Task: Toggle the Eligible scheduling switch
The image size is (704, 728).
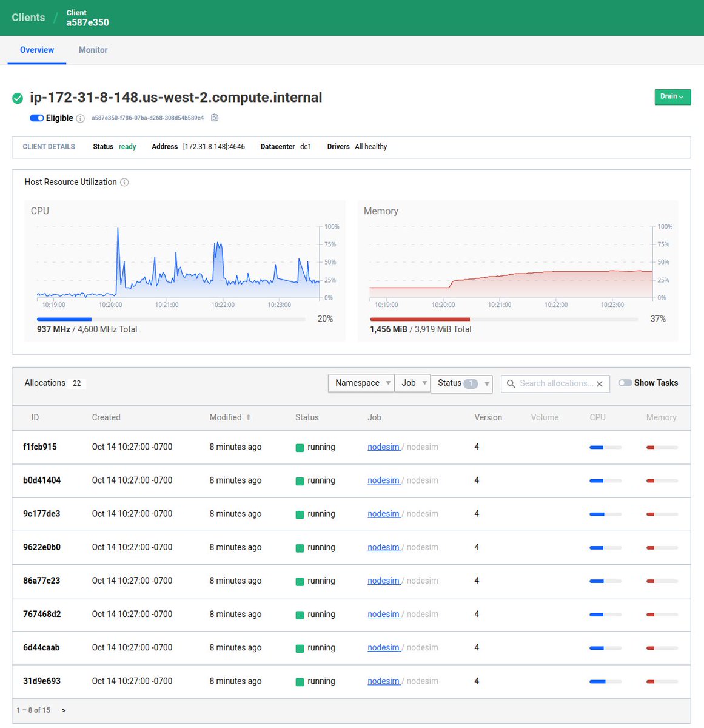Action: point(37,118)
